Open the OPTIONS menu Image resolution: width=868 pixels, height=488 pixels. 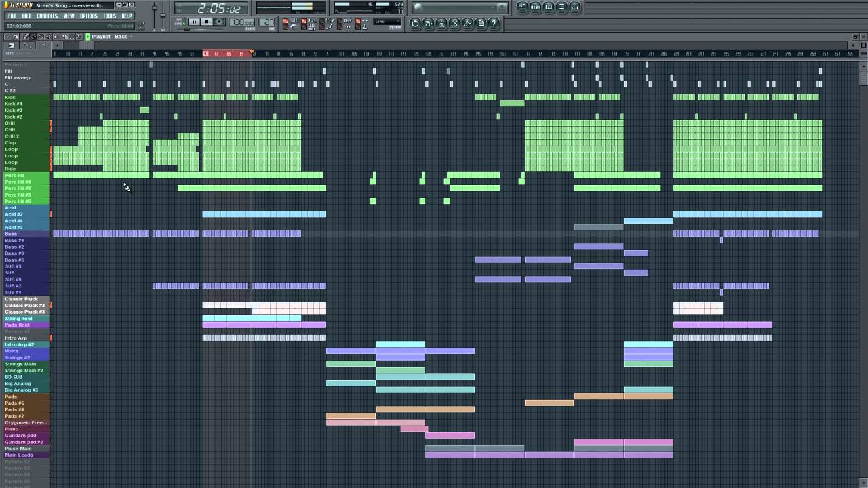[89, 16]
